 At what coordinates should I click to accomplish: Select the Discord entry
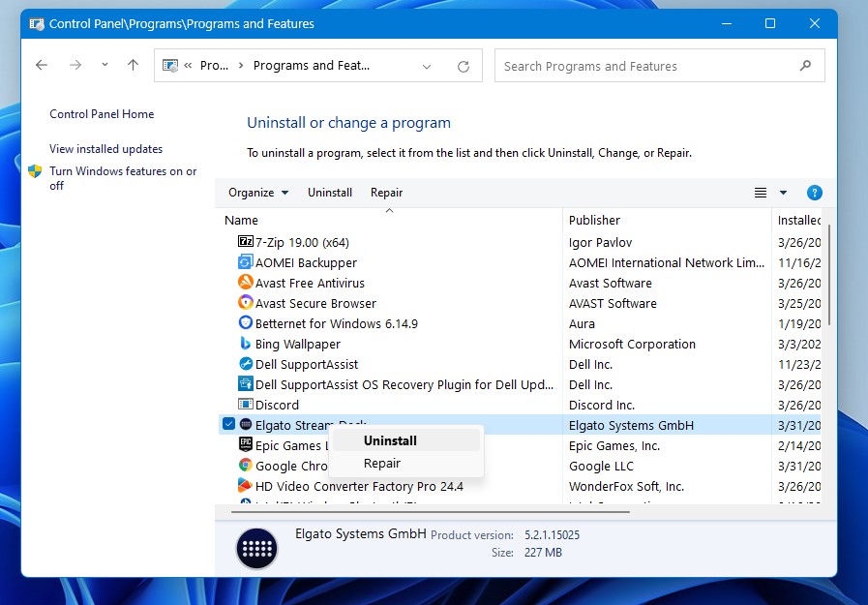coord(277,406)
